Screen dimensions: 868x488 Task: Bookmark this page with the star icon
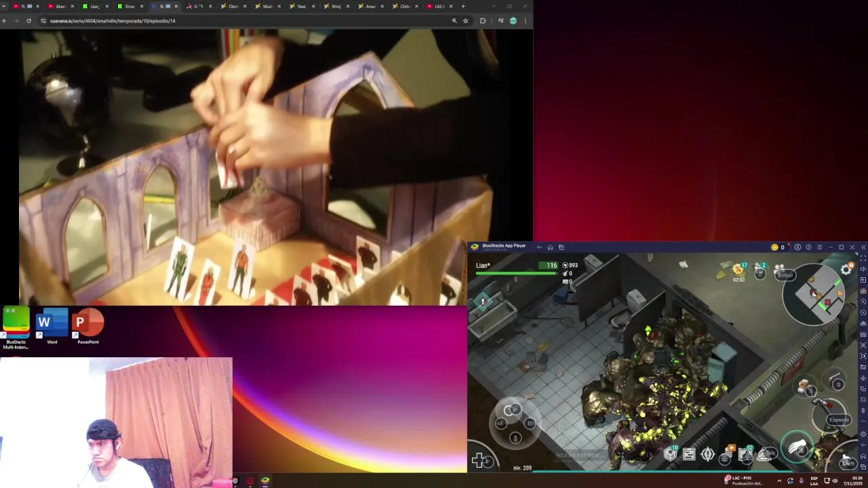(465, 21)
